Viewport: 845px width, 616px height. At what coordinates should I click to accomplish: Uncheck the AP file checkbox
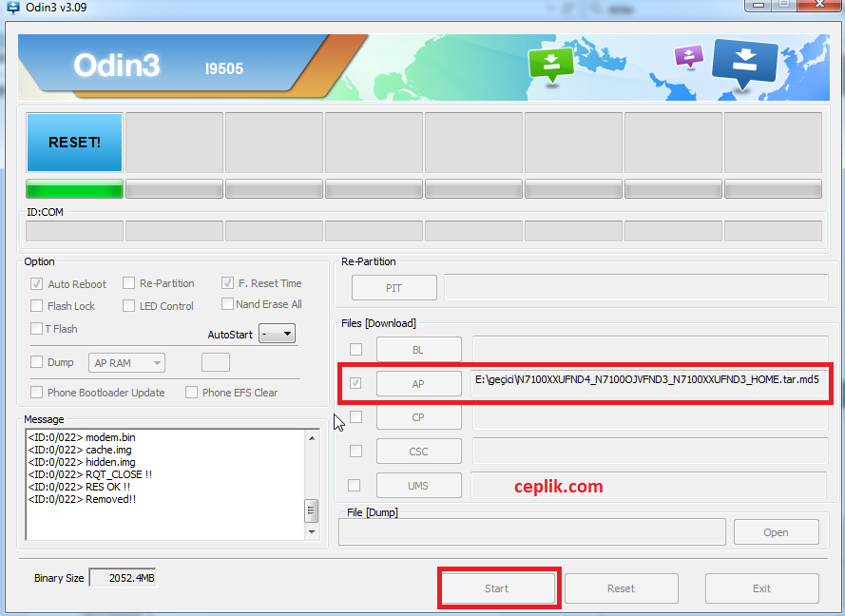point(355,383)
